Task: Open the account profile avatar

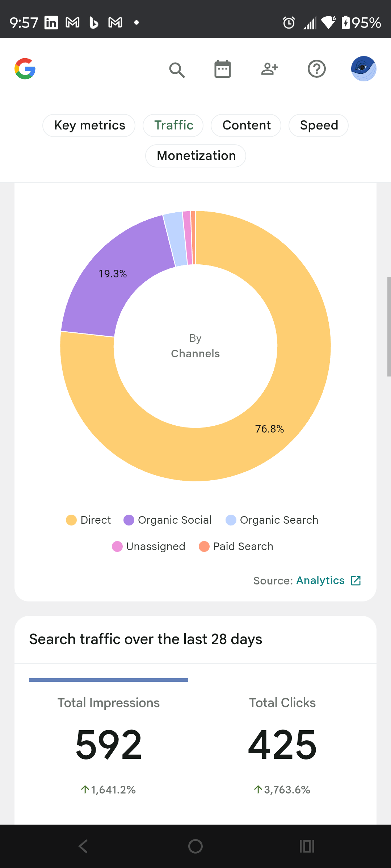Action: tap(363, 69)
